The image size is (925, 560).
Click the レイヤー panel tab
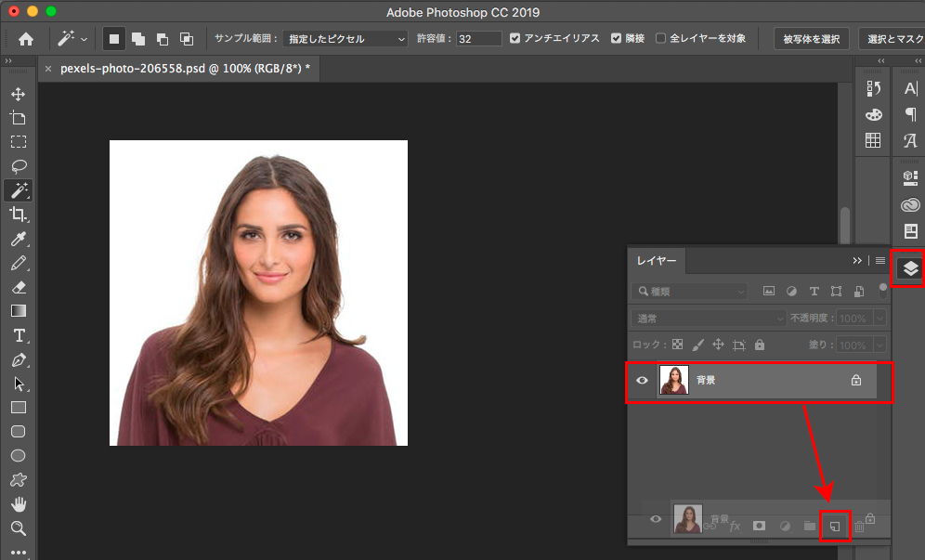coord(657,261)
